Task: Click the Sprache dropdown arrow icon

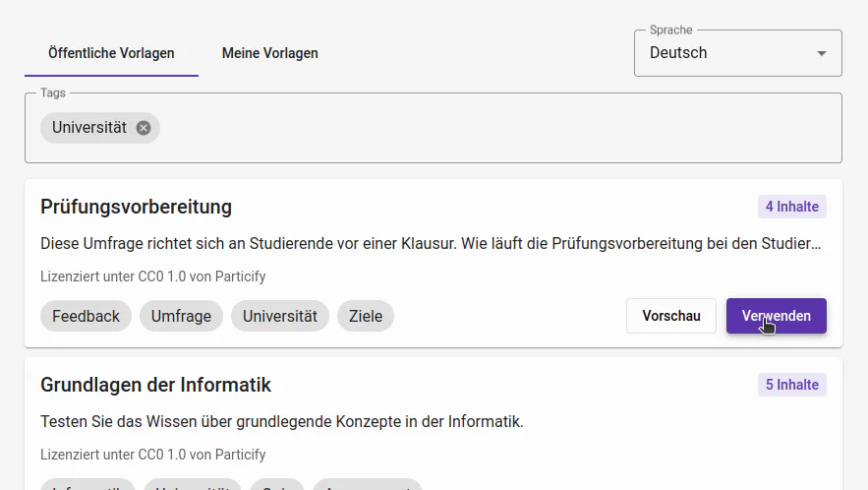Action: pyautogui.click(x=822, y=53)
